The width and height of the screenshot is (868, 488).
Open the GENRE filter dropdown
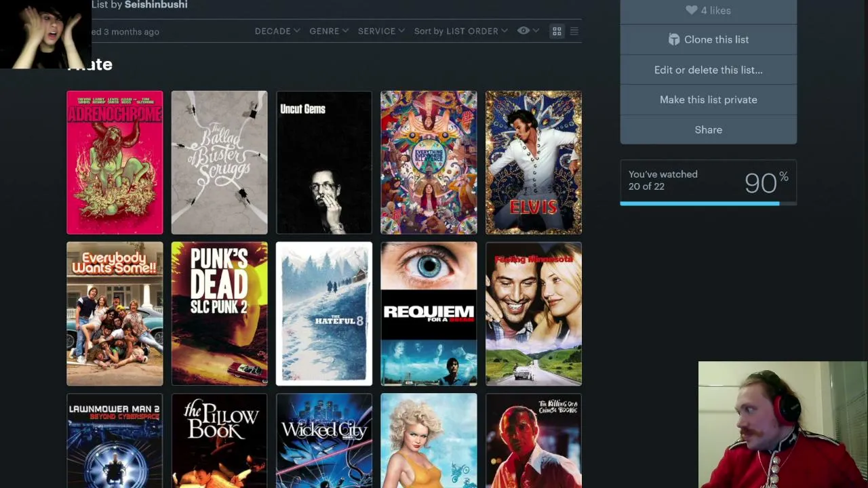click(x=329, y=31)
